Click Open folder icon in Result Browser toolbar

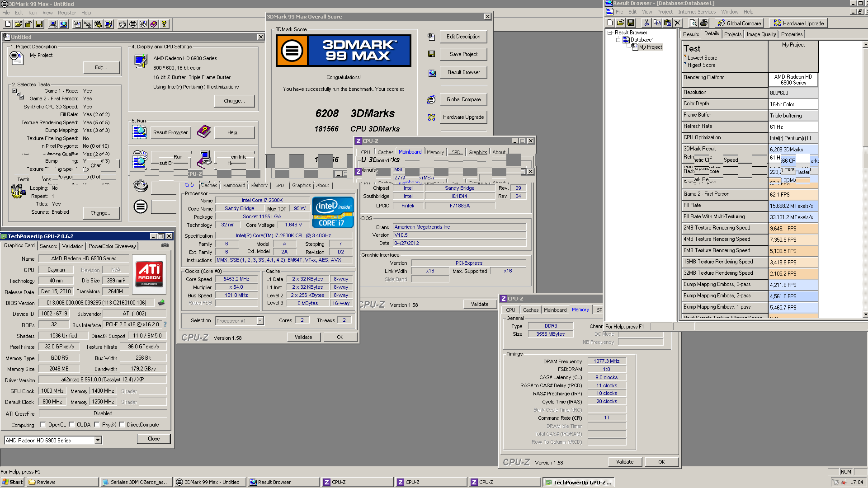click(620, 23)
